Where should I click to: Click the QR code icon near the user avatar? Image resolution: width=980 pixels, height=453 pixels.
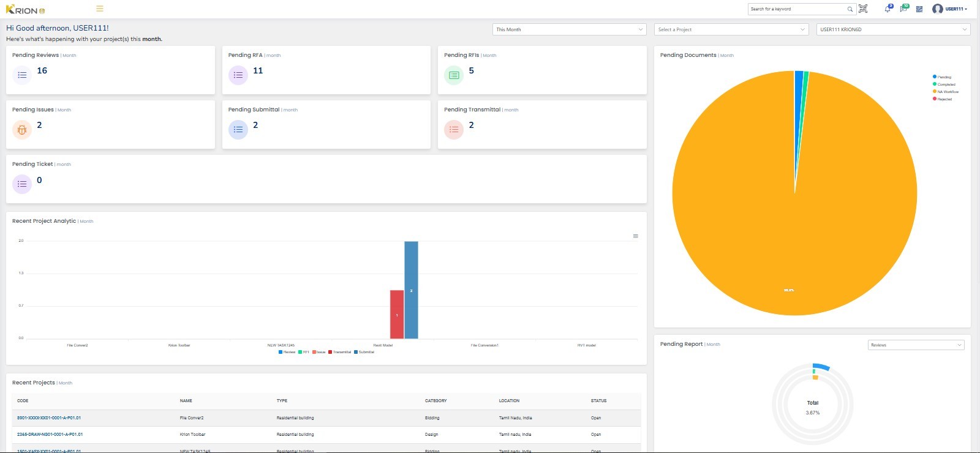919,9
